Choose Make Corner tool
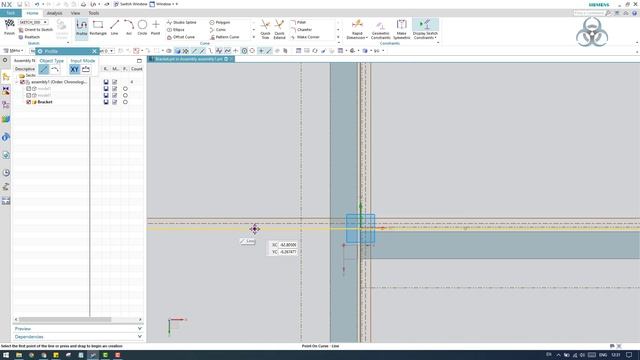Image resolution: width=640 pixels, height=360 pixels. [305, 37]
